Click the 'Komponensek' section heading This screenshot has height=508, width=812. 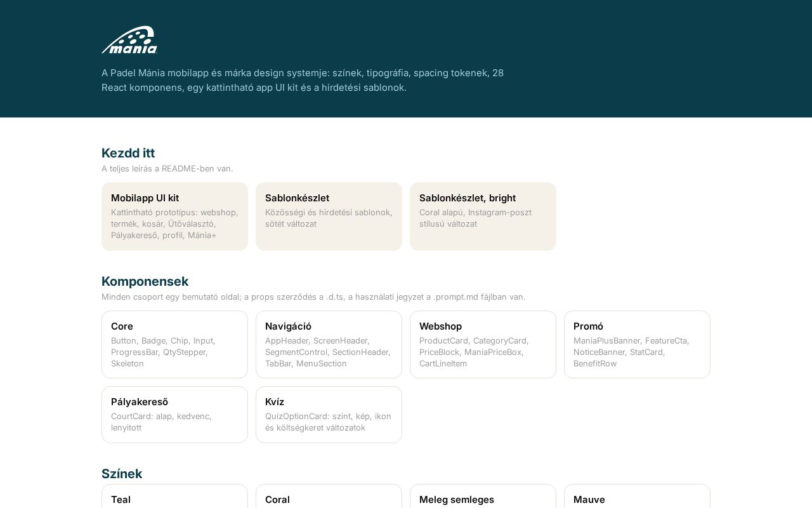pos(145,281)
